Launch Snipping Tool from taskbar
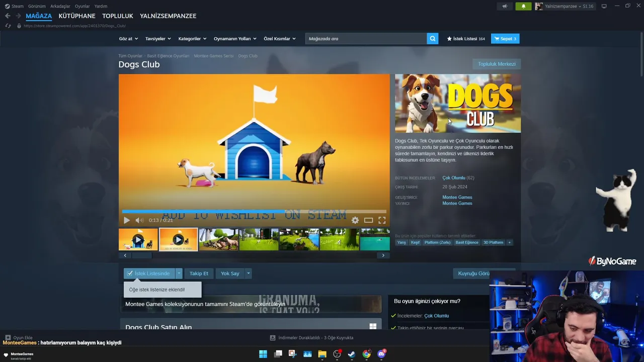 292,354
